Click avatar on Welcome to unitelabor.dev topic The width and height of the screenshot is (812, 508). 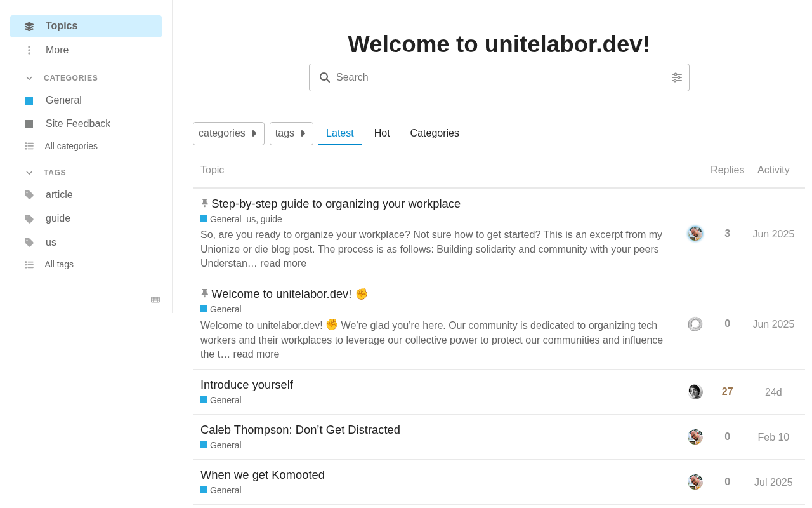[695, 324]
